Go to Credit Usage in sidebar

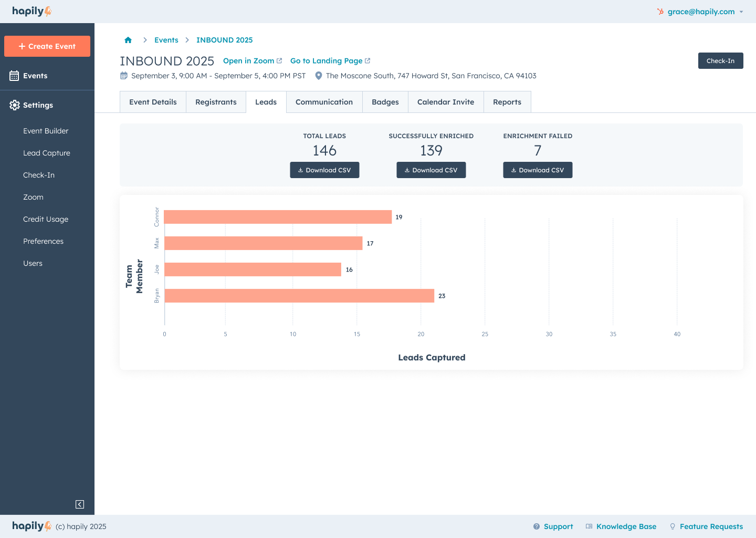[x=46, y=219]
